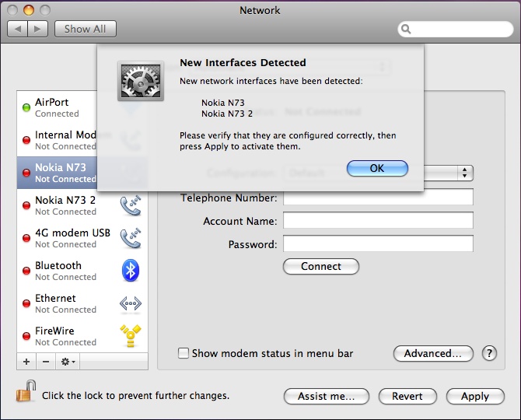Enable Show modem status in menu bar
Viewport: 521px width, 420px height.
pyautogui.click(x=184, y=353)
